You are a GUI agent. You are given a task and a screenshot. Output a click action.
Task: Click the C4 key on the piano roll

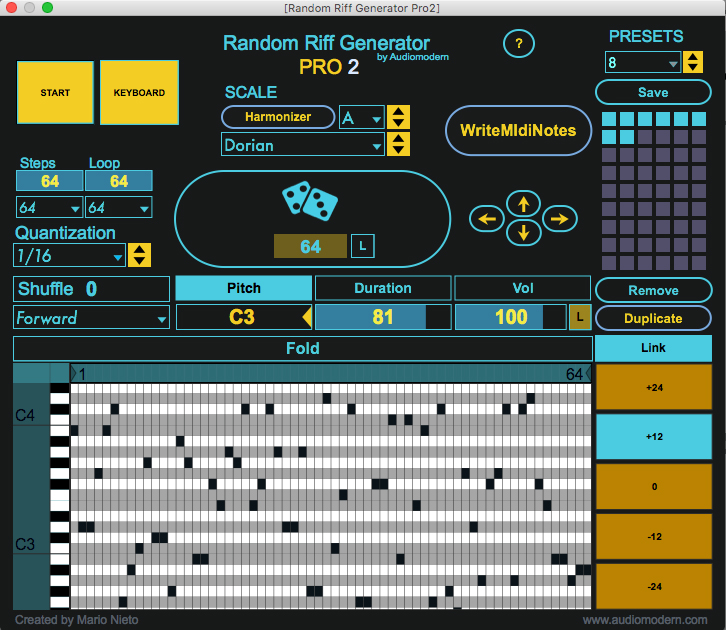point(59,420)
